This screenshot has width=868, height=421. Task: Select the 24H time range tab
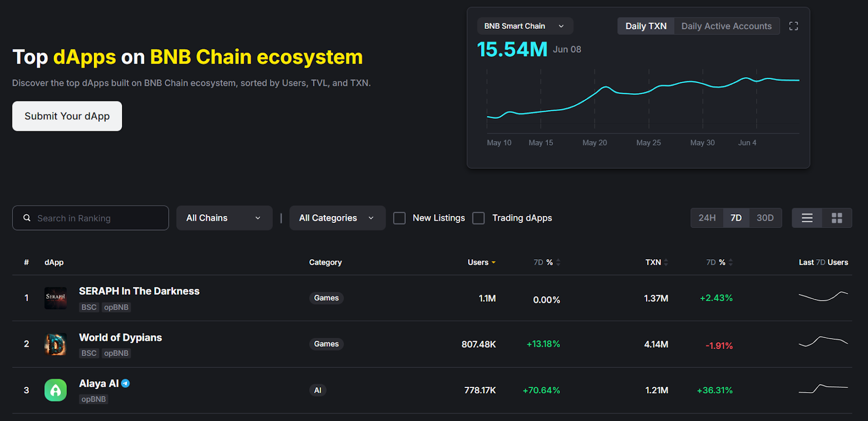pos(707,218)
